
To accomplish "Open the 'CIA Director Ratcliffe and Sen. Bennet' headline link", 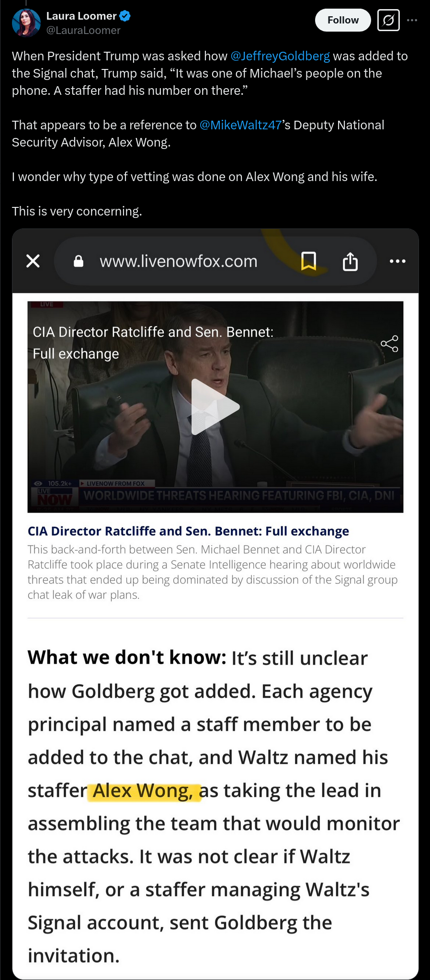I will (188, 531).
